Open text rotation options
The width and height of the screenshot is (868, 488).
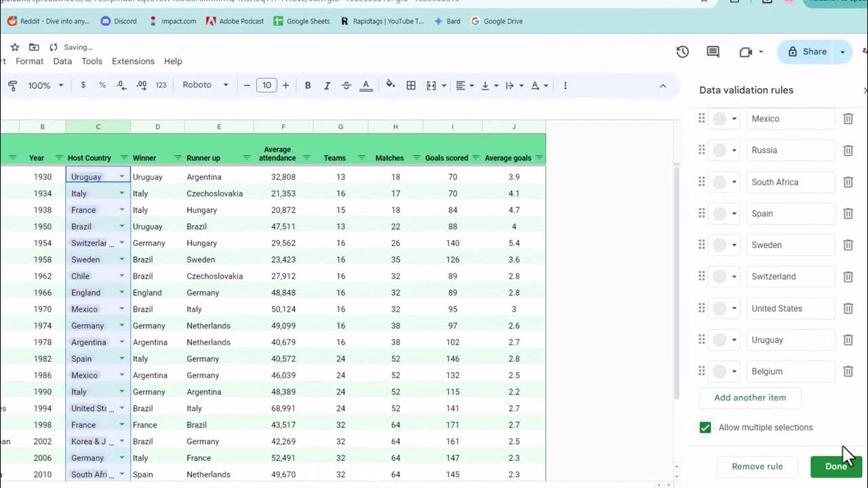pyautogui.click(x=539, y=85)
